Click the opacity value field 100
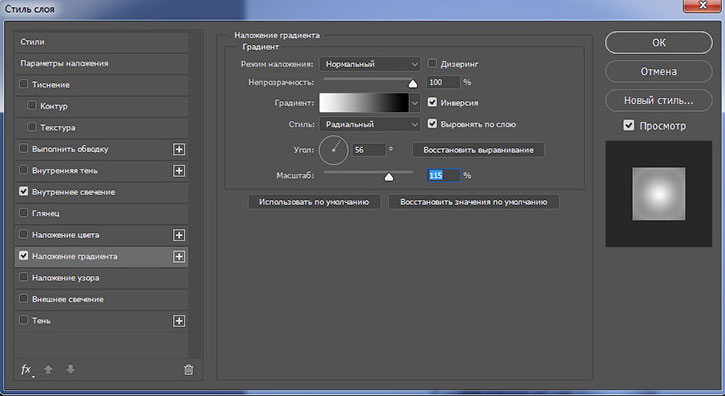The height and width of the screenshot is (396, 725). (442, 82)
